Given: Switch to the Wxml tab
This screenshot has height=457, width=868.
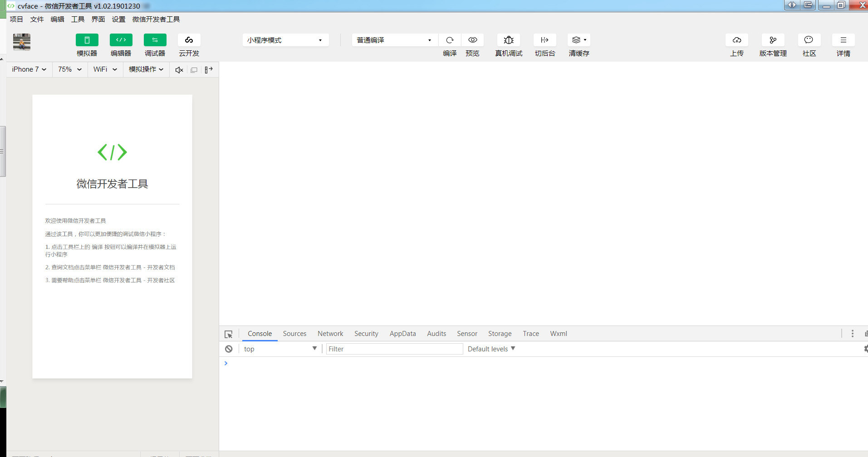Looking at the screenshot, I should (x=559, y=334).
